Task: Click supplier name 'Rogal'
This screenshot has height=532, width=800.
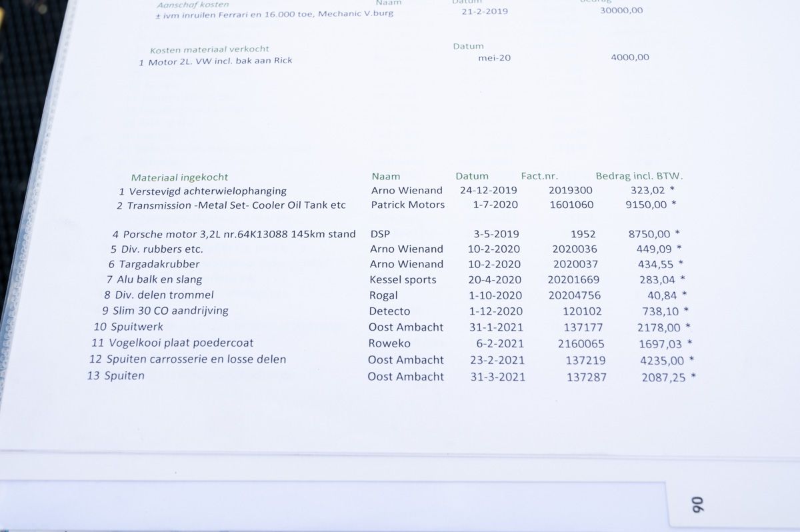Action: coord(383,295)
